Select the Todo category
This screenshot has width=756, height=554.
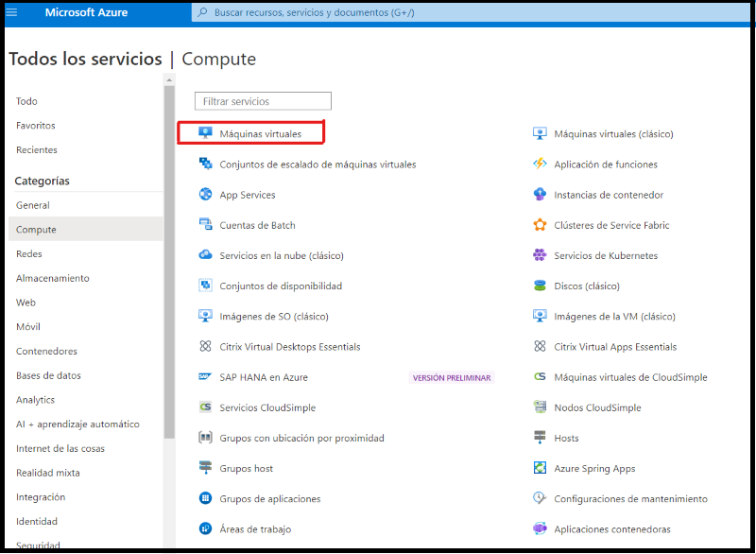[x=26, y=101]
